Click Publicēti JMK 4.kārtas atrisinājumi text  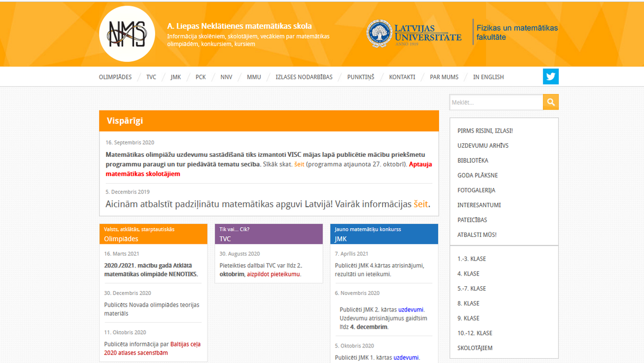pos(379,270)
